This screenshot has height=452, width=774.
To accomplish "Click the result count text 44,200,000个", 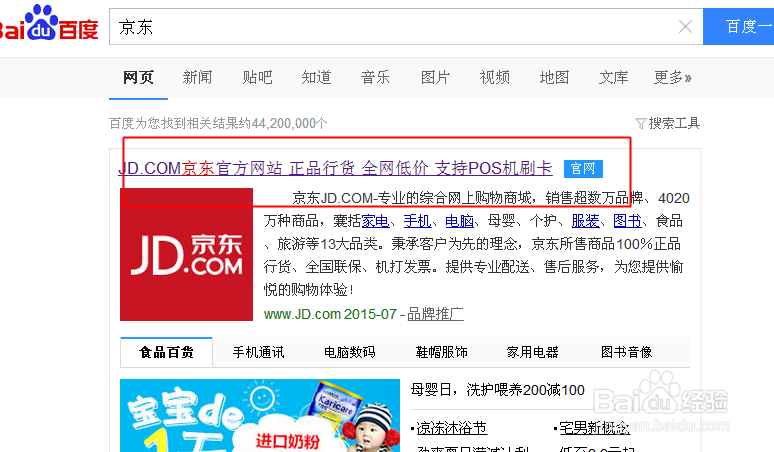I will (289, 123).
